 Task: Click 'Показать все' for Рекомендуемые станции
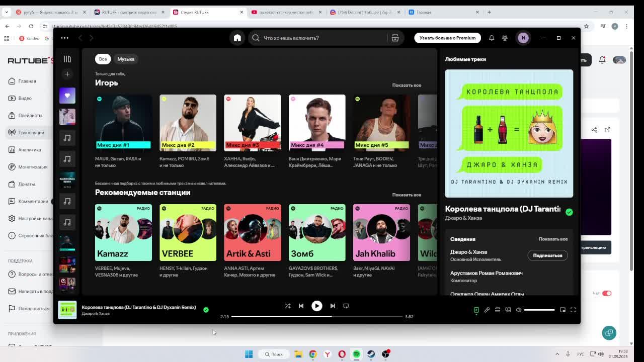(407, 195)
